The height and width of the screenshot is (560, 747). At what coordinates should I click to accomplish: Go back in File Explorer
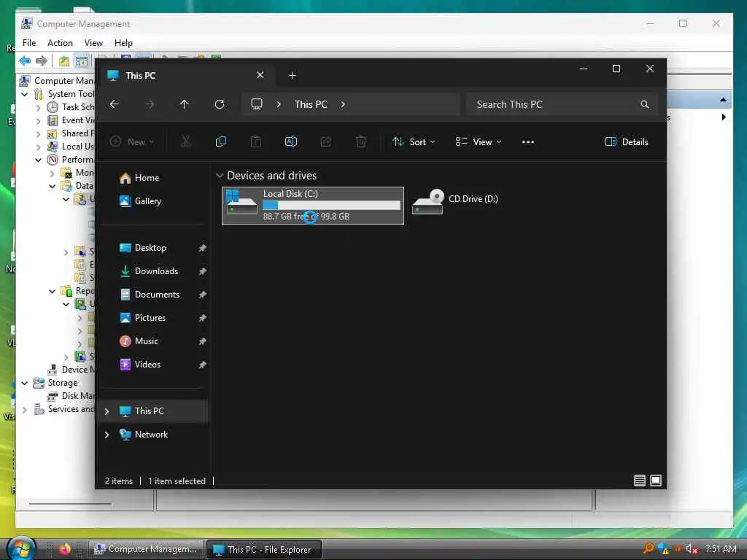[x=115, y=104]
